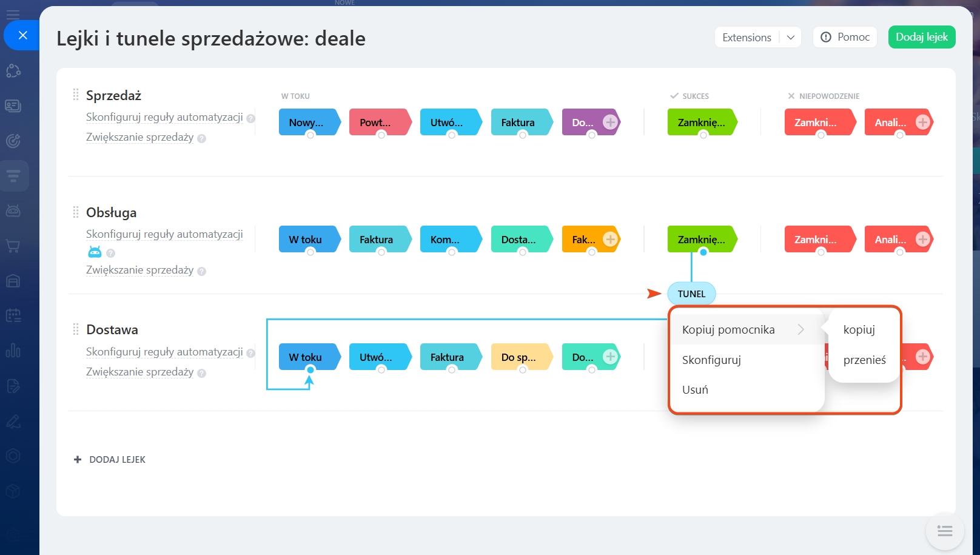
Task: Open the robot icon in the sidebar
Action: click(13, 210)
